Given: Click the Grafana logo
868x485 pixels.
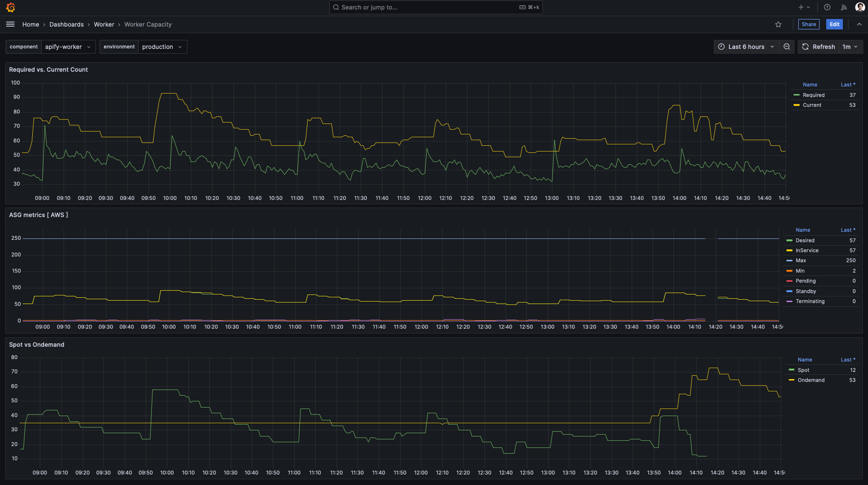Looking at the screenshot, I should (10, 7).
